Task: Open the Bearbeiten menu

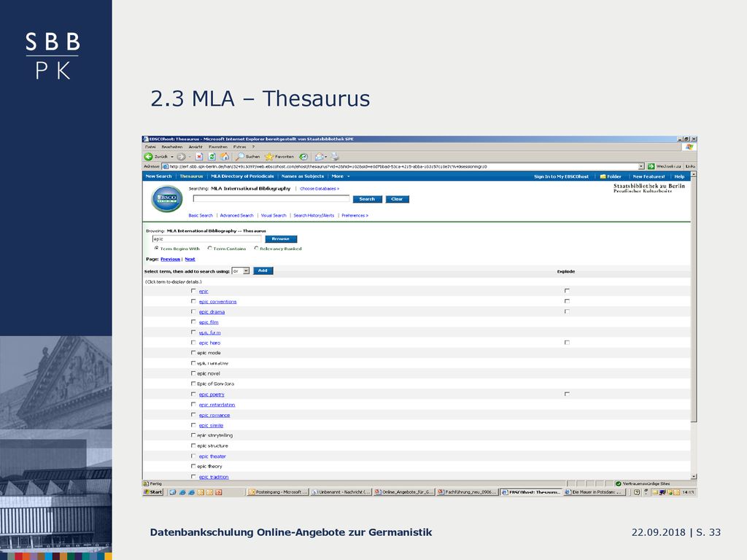Action: pyautogui.click(x=172, y=147)
